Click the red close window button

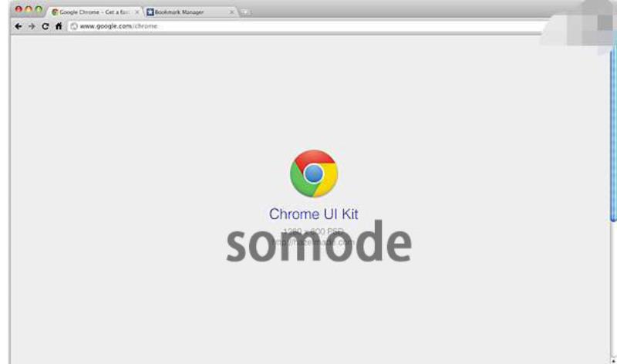(19, 9)
